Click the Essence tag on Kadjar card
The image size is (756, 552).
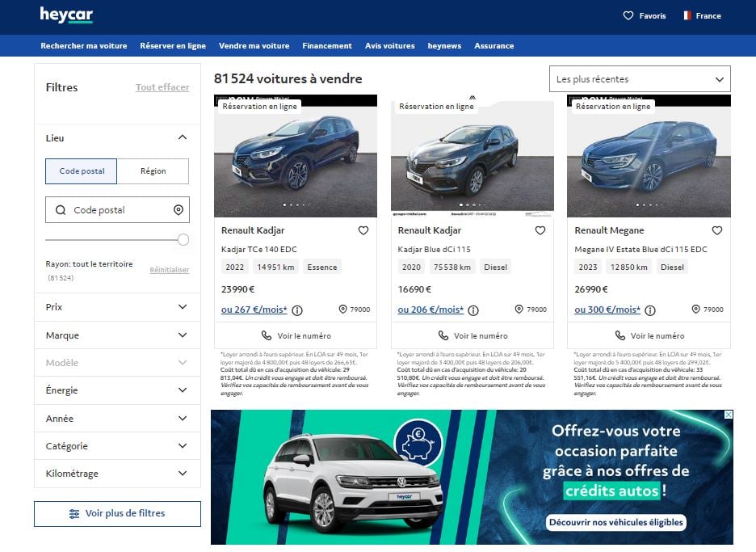tap(322, 268)
